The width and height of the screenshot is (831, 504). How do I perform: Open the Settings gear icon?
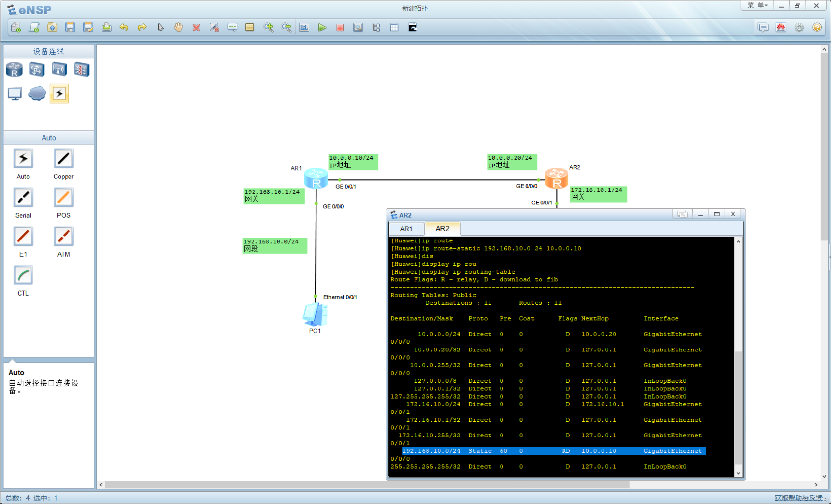799,27
